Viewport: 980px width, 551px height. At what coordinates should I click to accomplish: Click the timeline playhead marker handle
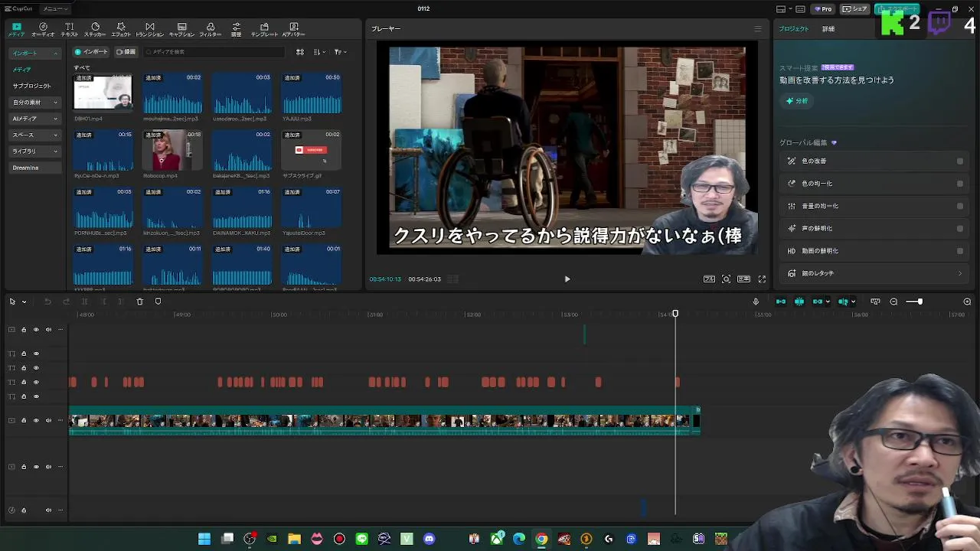click(675, 314)
